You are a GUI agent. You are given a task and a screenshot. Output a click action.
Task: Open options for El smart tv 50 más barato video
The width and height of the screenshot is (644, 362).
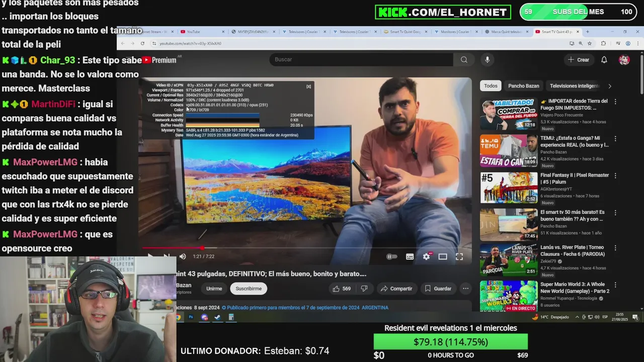pos(615,212)
